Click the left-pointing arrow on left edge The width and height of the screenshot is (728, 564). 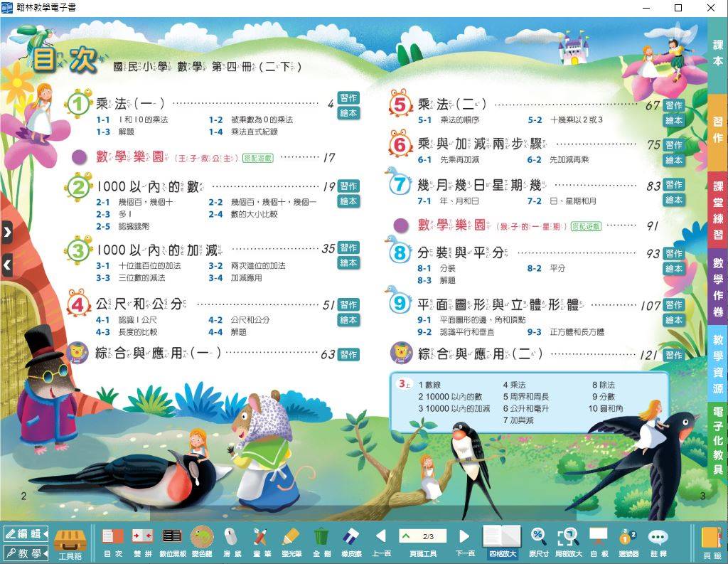6,265
